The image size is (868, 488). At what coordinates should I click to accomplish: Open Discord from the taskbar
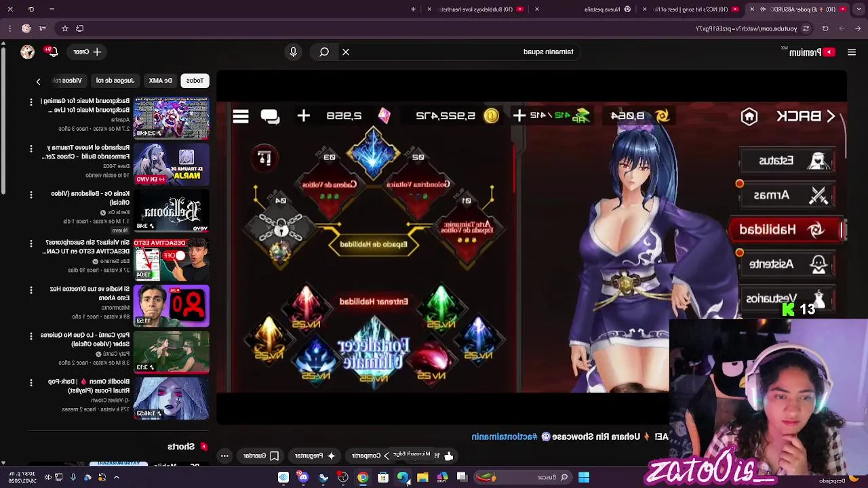pos(303,478)
